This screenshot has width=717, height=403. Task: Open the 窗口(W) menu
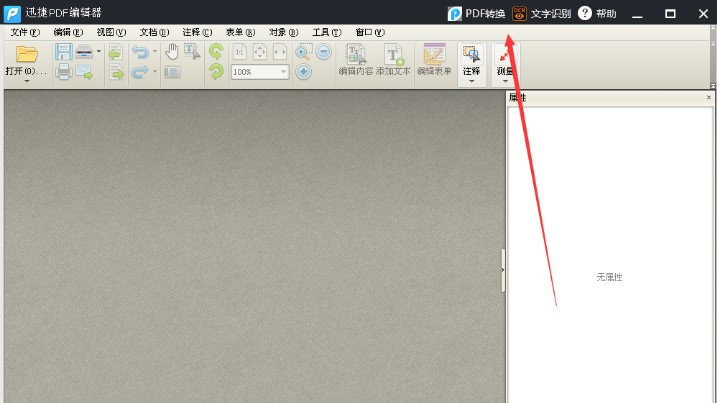pos(370,32)
